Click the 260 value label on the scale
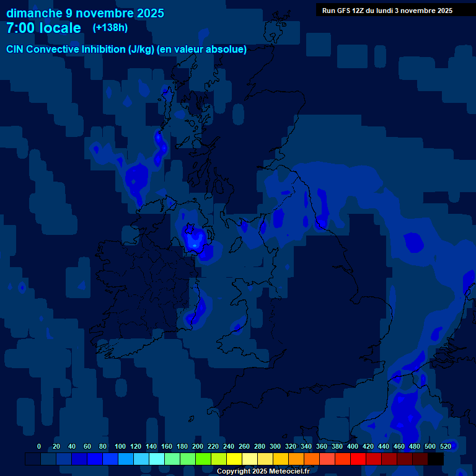This screenshot has height=476, width=476. pos(244,446)
